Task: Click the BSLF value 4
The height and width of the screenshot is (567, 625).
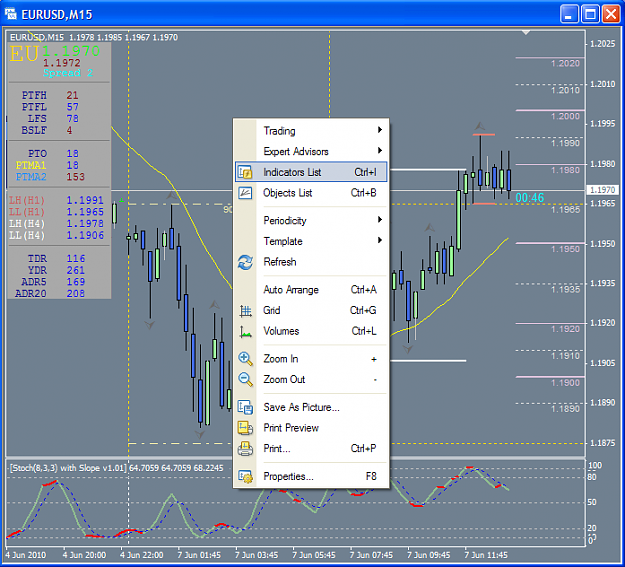Action: coord(69,131)
